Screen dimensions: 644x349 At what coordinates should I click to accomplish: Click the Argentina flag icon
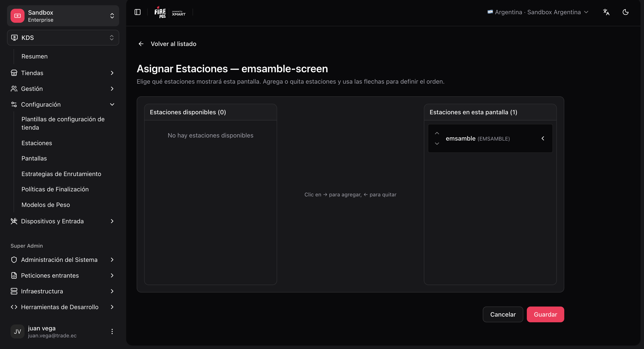tap(490, 12)
